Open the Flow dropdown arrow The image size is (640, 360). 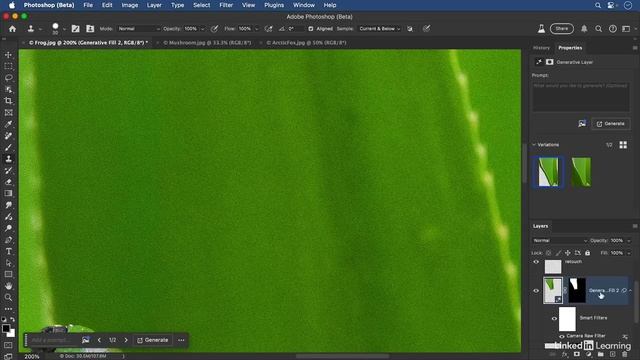(257, 29)
